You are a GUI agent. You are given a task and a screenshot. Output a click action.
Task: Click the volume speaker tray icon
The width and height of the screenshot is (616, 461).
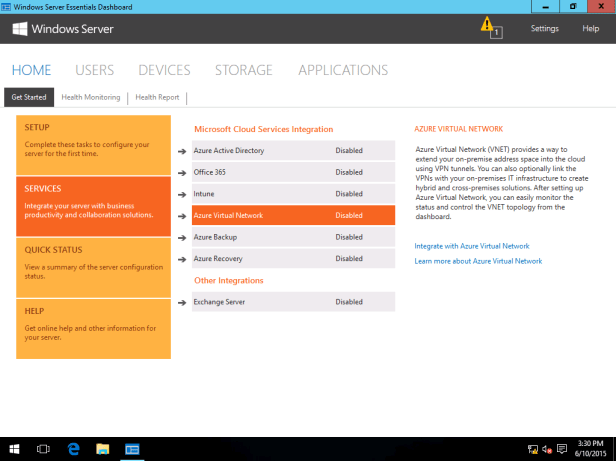pyautogui.click(x=547, y=450)
